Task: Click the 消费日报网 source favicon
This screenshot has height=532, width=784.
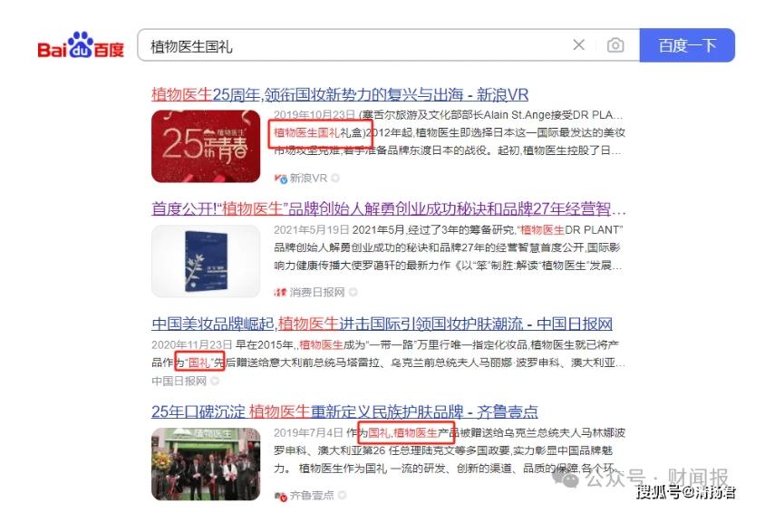Action: [x=281, y=292]
